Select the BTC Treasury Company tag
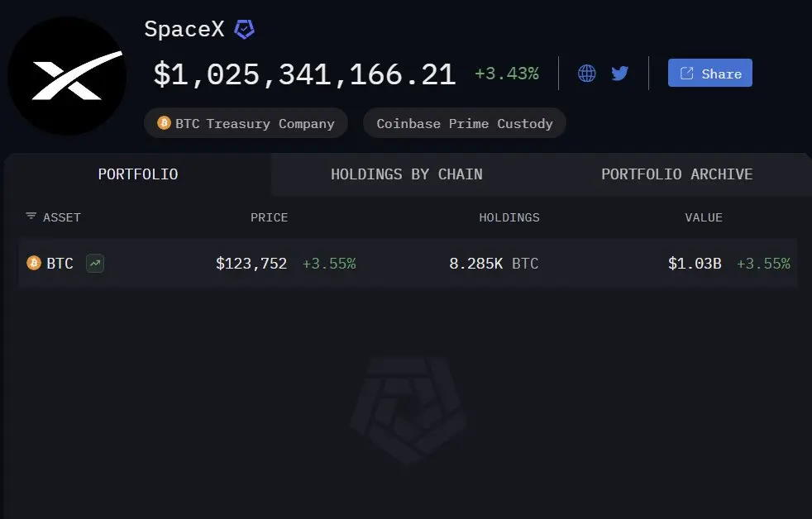 (x=246, y=123)
